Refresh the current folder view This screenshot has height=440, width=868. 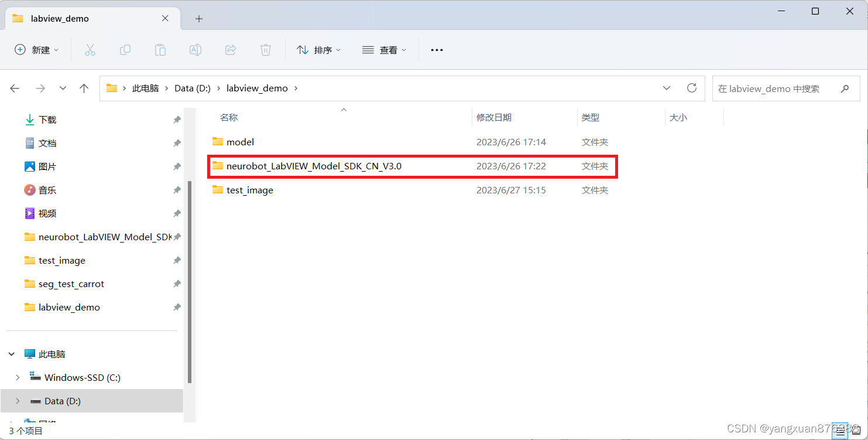pyautogui.click(x=691, y=88)
